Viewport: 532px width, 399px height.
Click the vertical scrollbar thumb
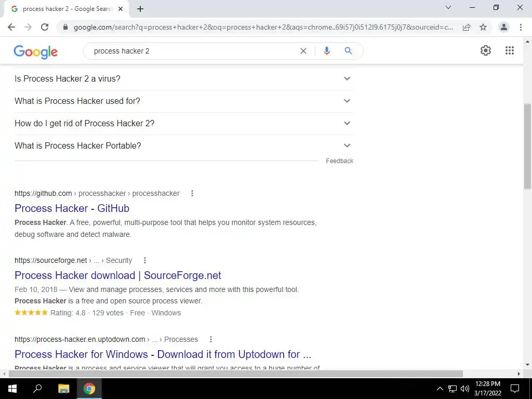(x=527, y=146)
